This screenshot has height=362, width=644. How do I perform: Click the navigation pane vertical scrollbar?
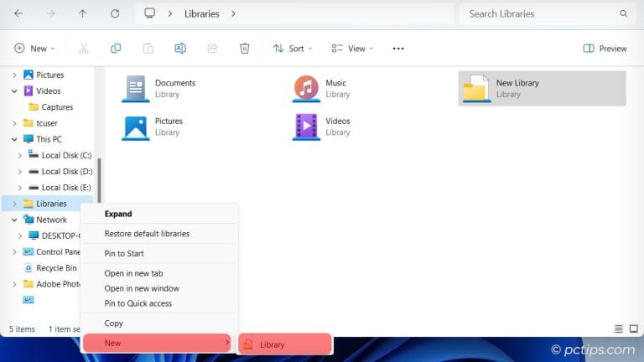coord(100,180)
